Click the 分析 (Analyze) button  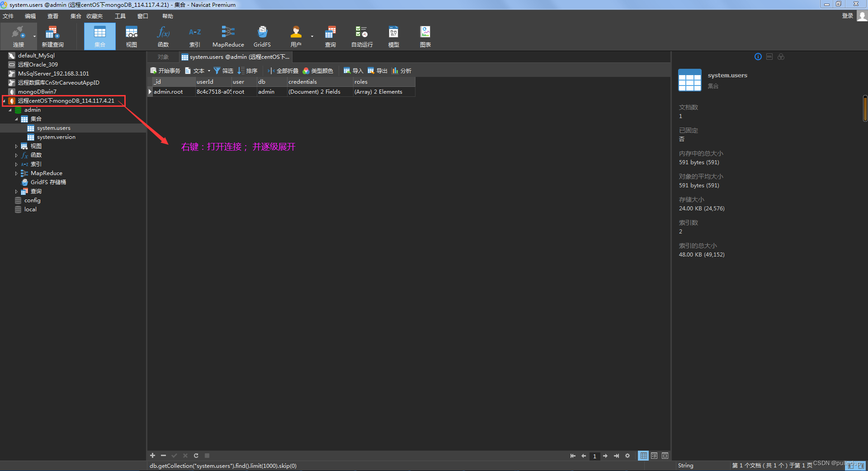click(x=401, y=71)
